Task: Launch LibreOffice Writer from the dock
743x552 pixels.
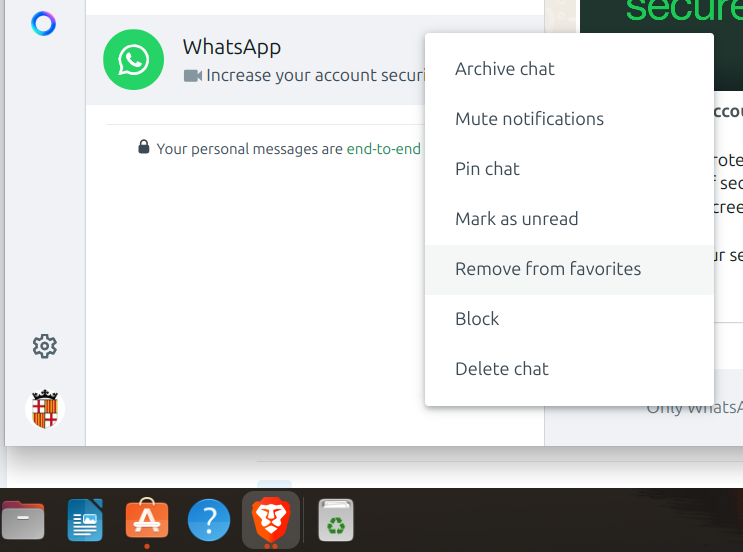Action: click(85, 520)
